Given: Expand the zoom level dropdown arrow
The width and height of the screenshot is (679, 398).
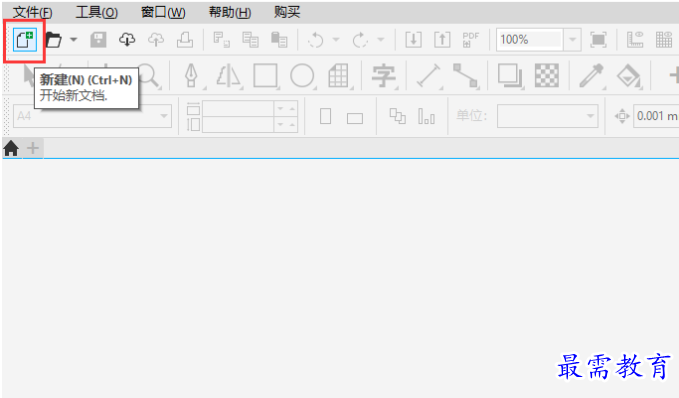Looking at the screenshot, I should [x=572, y=40].
